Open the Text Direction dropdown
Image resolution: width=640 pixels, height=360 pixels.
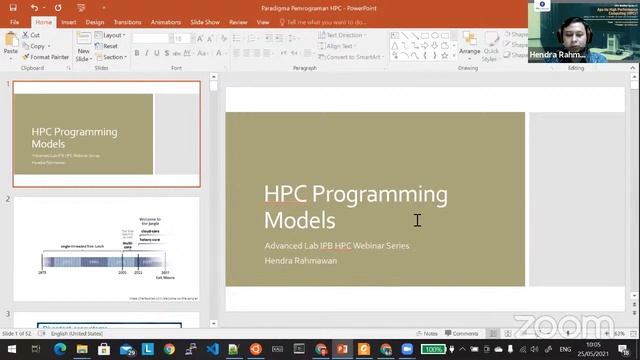pyautogui.click(x=342, y=35)
